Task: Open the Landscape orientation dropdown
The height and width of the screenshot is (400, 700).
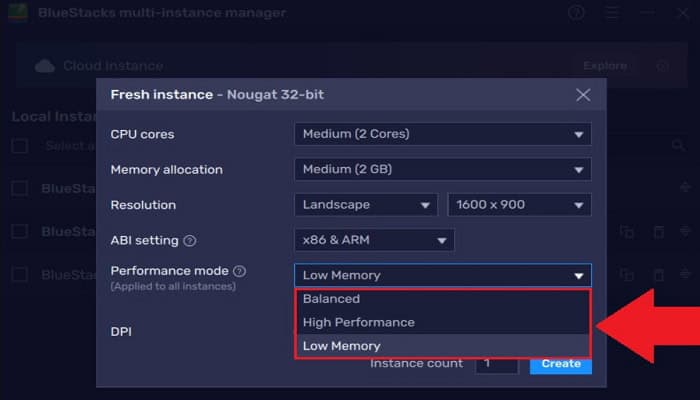Action: 366,204
